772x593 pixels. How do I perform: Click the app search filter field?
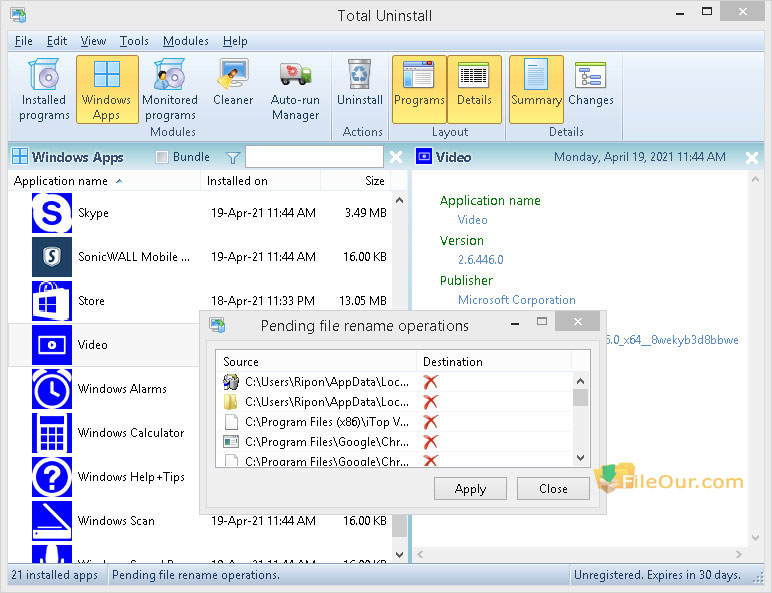(x=314, y=157)
